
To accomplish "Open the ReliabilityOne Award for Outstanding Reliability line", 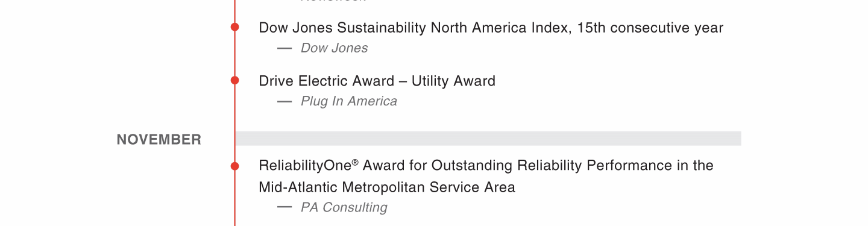I will tap(486, 165).
